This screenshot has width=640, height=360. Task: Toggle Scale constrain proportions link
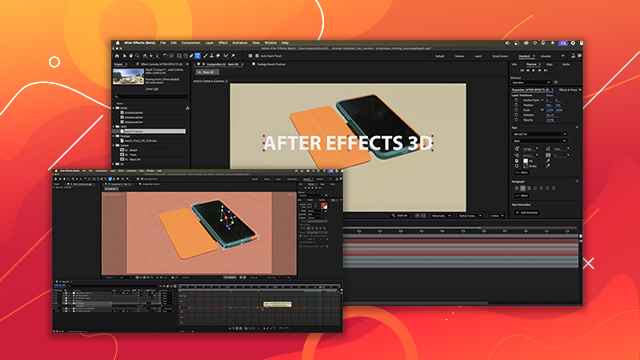[542, 110]
